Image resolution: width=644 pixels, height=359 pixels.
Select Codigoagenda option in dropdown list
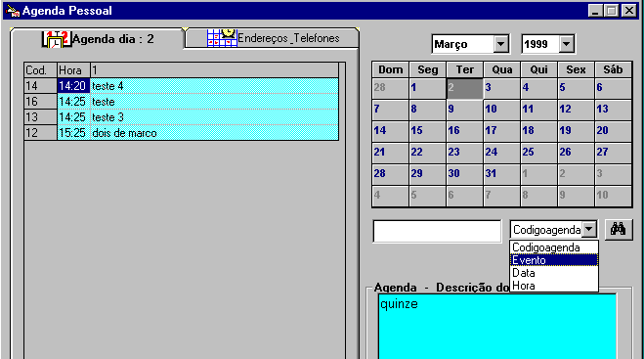coord(553,247)
